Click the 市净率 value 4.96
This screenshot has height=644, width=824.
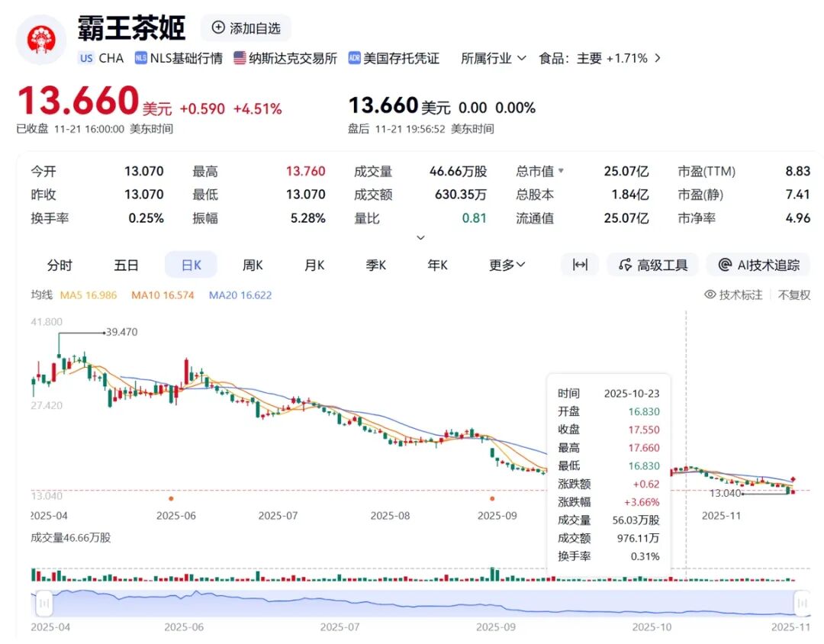tap(798, 218)
